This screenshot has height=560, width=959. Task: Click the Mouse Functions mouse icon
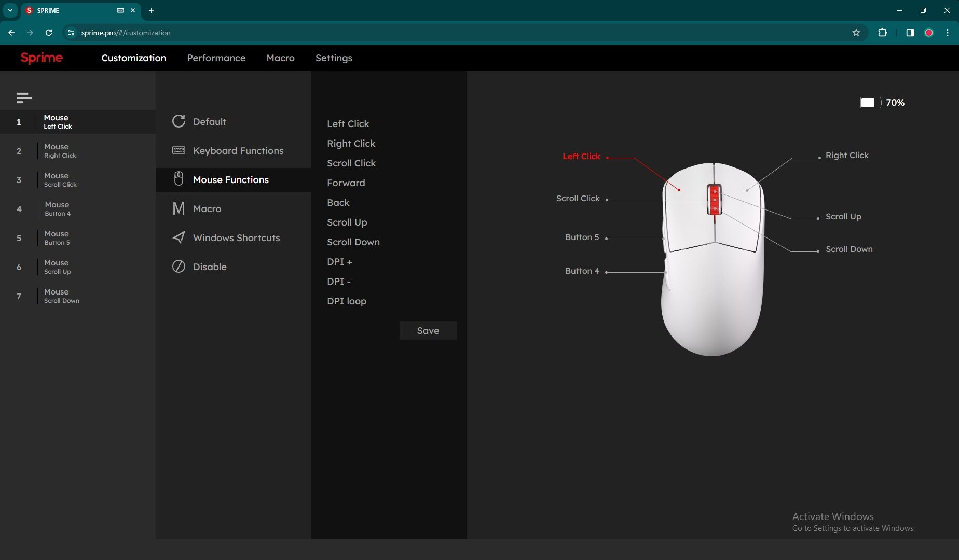pos(179,179)
